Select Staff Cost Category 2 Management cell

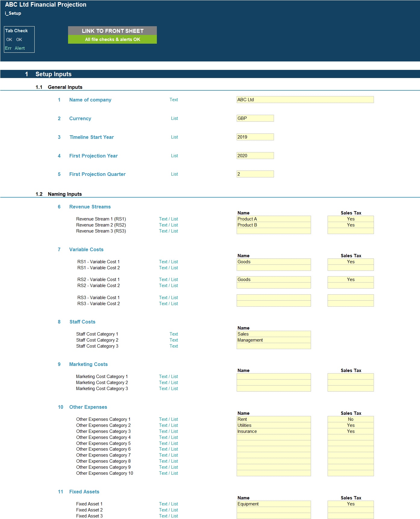point(273,340)
